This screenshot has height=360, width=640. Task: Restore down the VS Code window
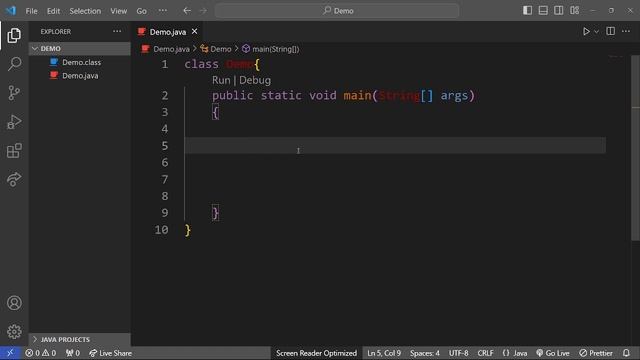(611, 11)
